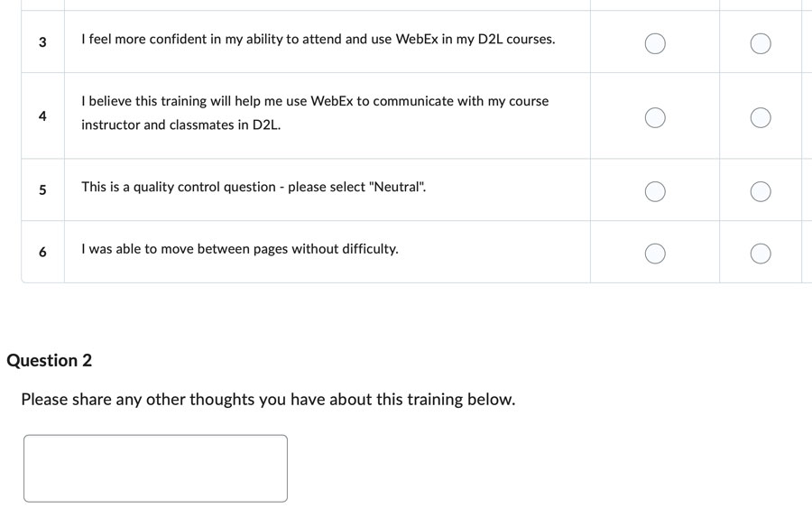Click the 'instructor and classmates in D2L.' line
The height and width of the screenshot is (508, 812).
tap(180, 125)
